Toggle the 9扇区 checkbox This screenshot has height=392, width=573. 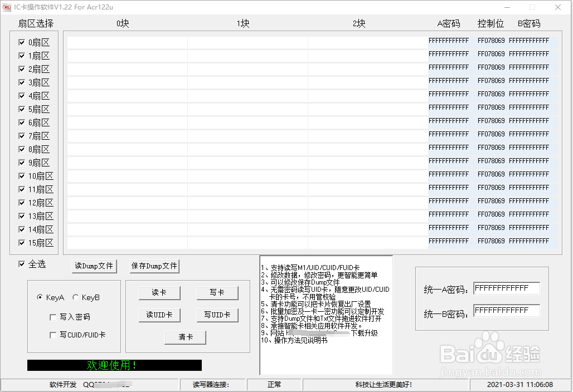pyautogui.click(x=22, y=163)
